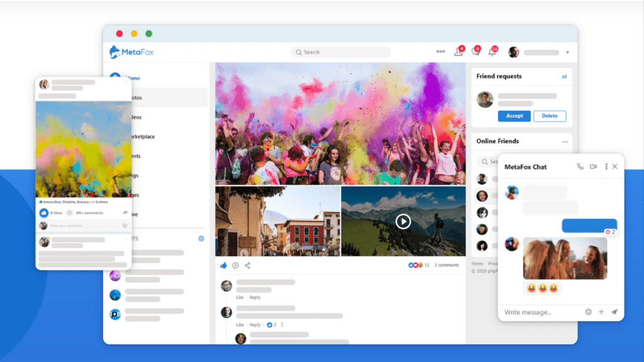Open messages icon with badge 6
The height and width of the screenshot is (362, 644).
click(x=475, y=52)
